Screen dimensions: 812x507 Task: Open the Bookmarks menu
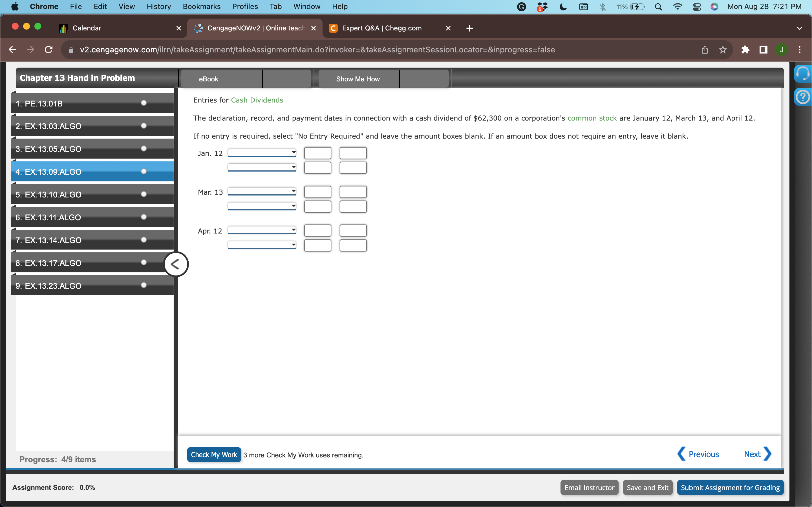[x=201, y=7]
